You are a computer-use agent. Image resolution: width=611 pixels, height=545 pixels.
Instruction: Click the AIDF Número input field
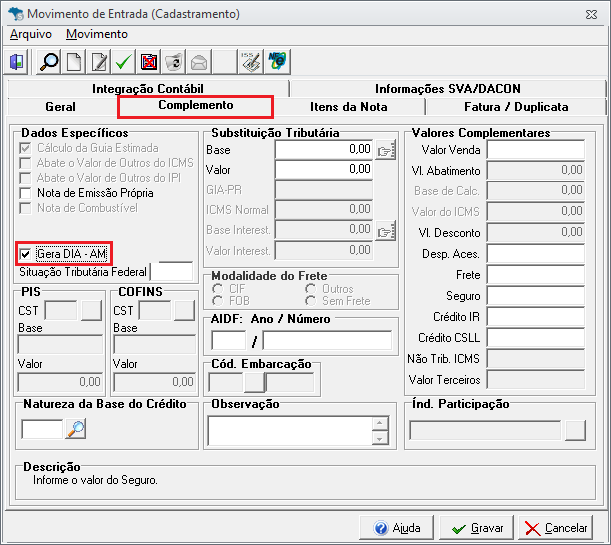click(x=327, y=340)
